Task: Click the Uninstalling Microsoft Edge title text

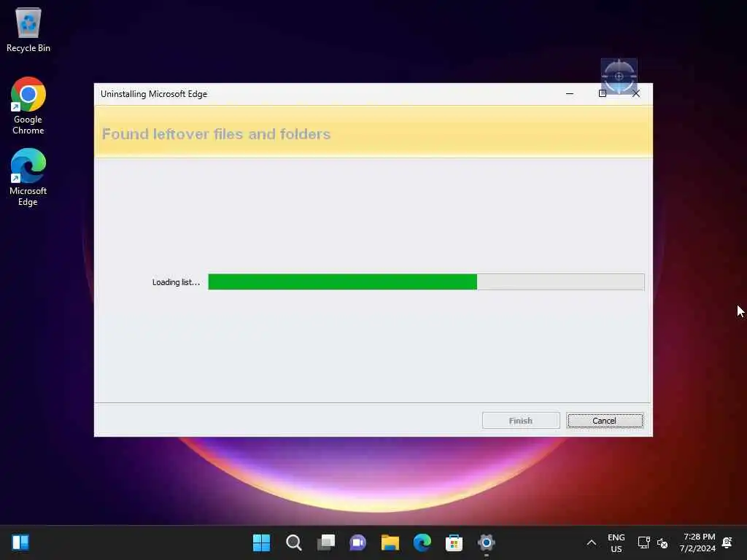Action: 154,94
